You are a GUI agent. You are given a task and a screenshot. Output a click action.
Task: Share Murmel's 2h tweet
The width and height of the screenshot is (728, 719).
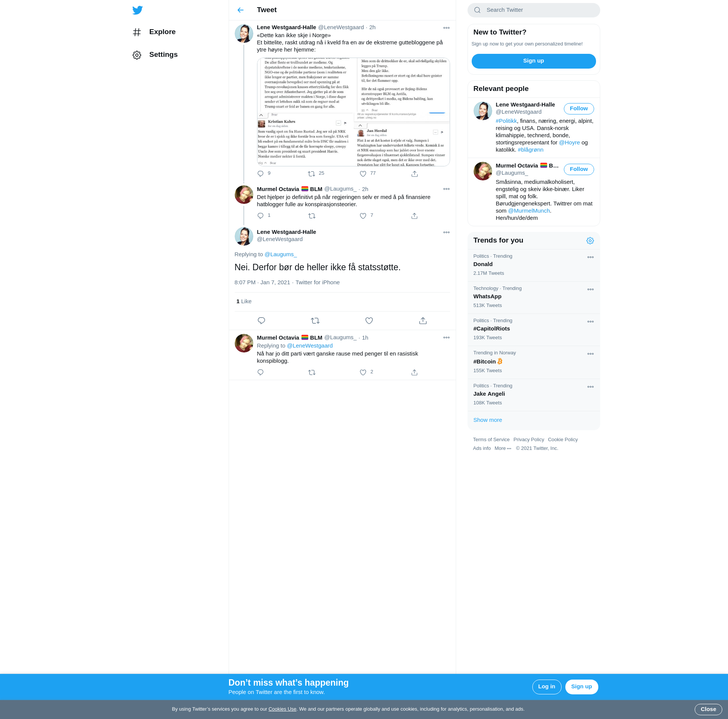click(x=414, y=216)
